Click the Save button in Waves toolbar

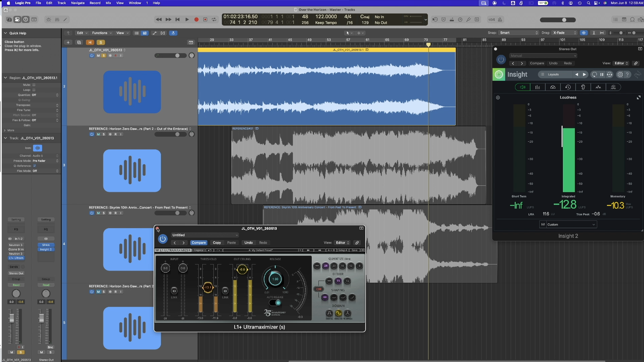click(354, 250)
